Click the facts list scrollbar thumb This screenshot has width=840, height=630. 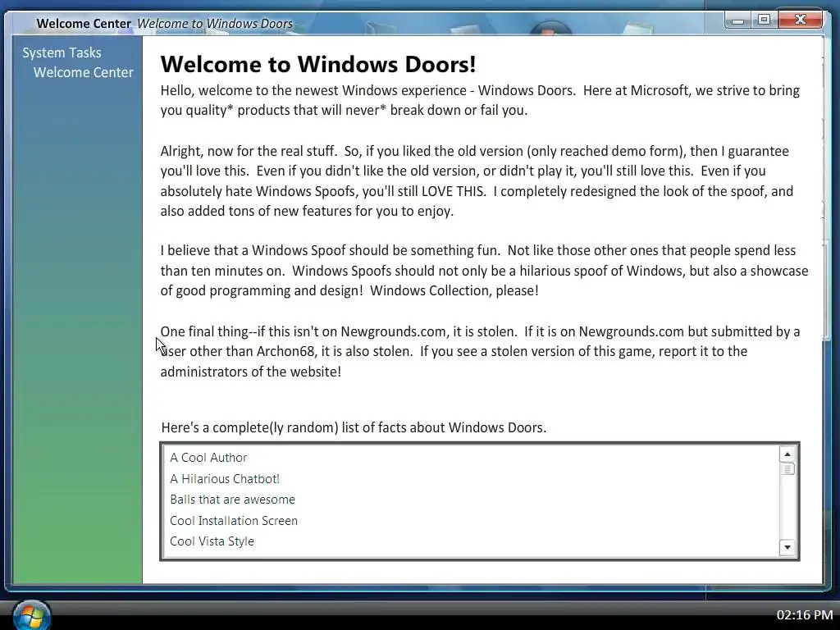(x=787, y=469)
